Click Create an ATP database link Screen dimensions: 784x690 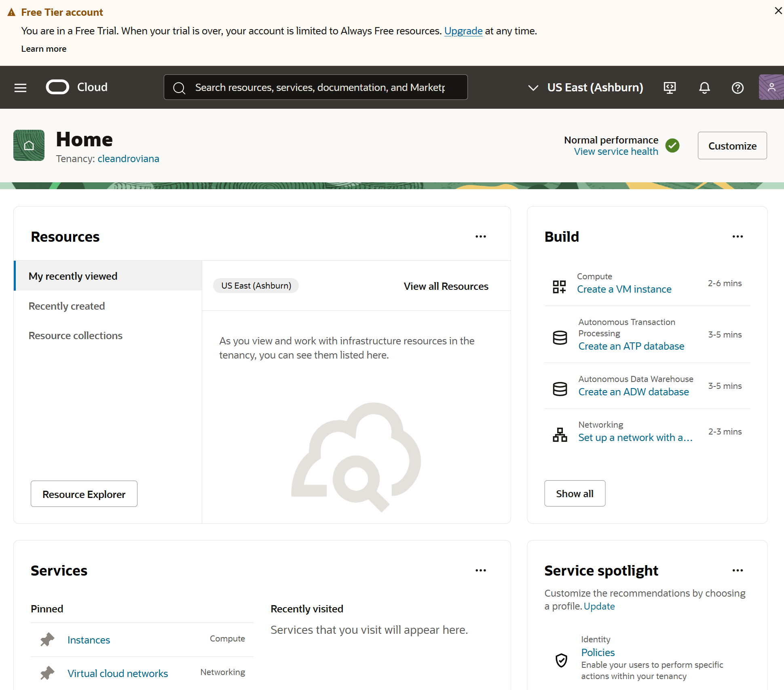pyautogui.click(x=631, y=346)
